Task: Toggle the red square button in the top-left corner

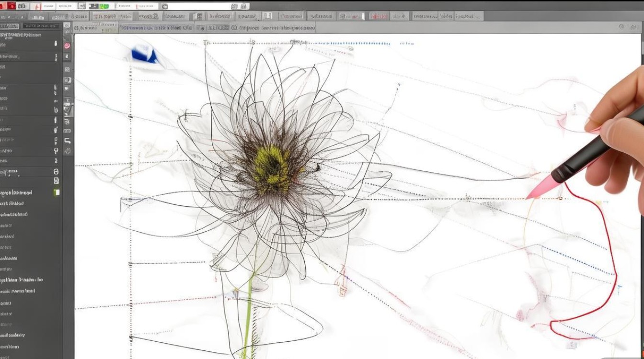Action: [x=11, y=6]
